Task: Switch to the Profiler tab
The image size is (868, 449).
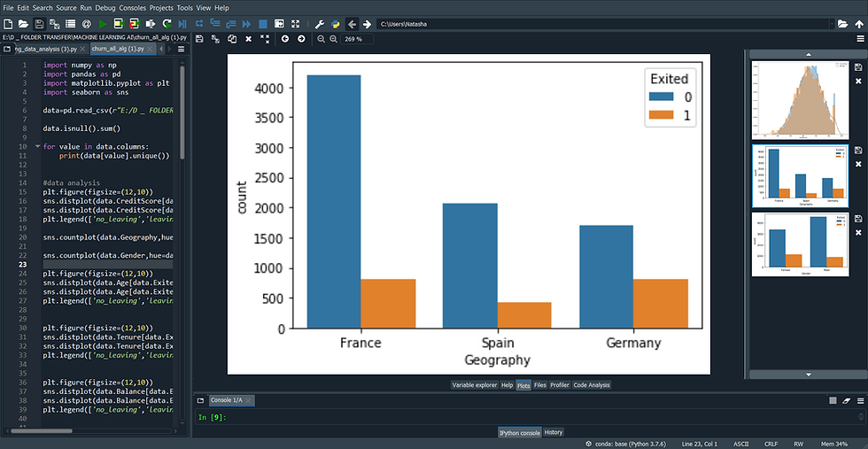Action: [559, 384]
